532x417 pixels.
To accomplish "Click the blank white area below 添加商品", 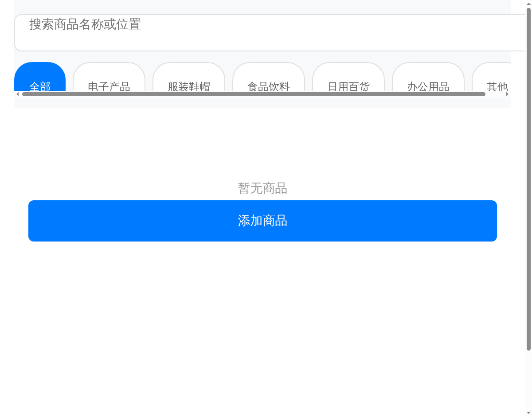I will coord(262,319).
